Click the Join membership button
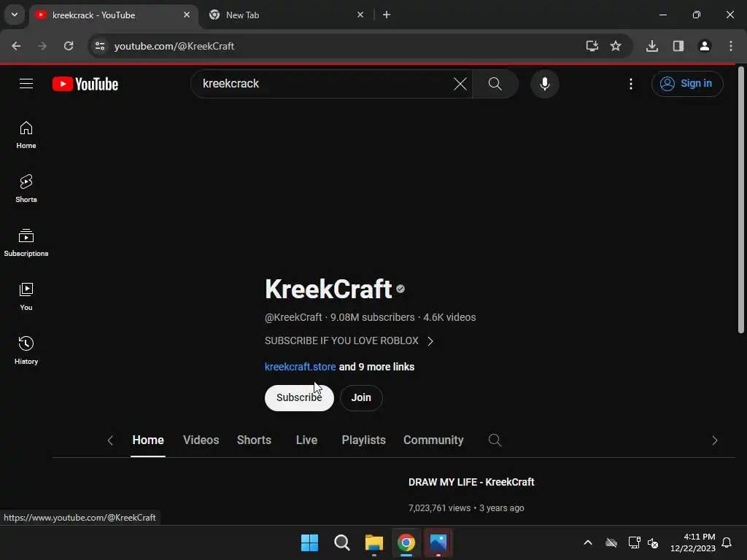747x560 pixels. 361,397
